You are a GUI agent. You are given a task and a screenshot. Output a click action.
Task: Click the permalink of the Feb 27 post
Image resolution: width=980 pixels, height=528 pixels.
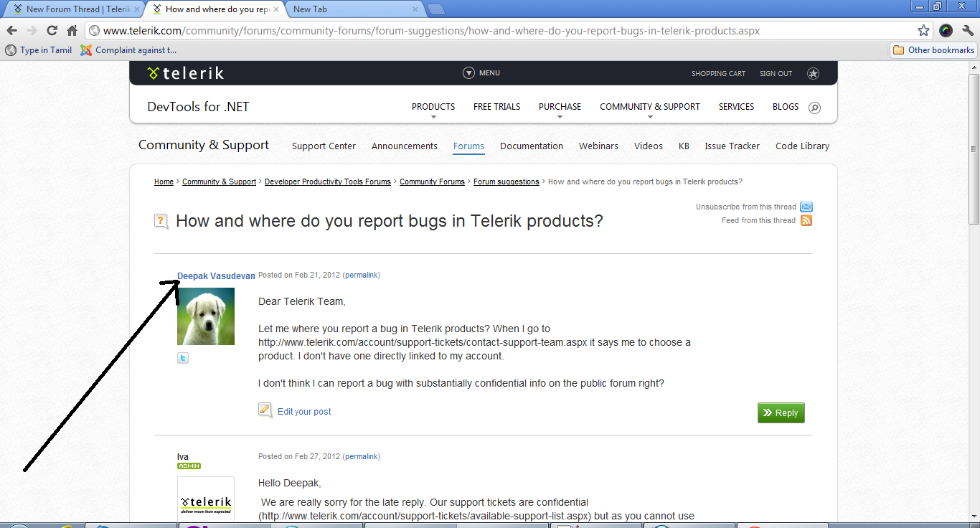coord(361,457)
